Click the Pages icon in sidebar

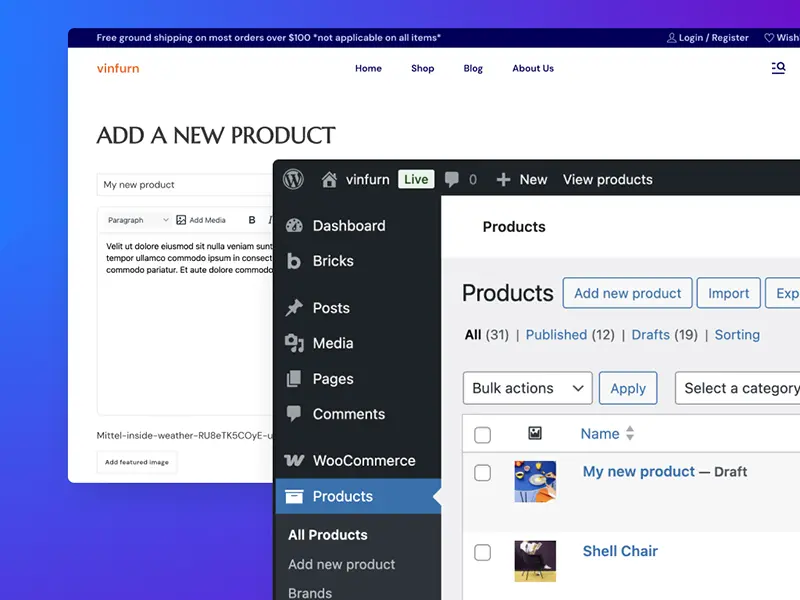point(294,379)
